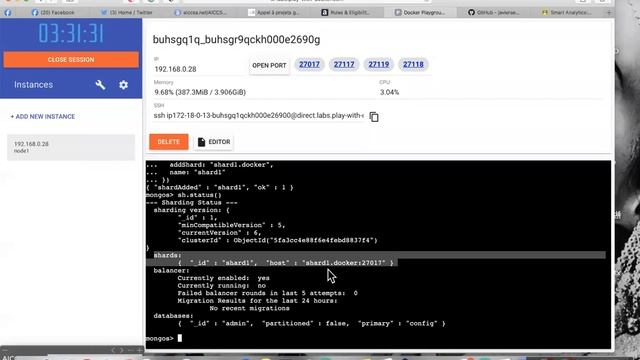Click the instance name buhsgq1q_buhsgr9qckh000e2690g
This screenshot has width=640, height=360.
coord(236,40)
